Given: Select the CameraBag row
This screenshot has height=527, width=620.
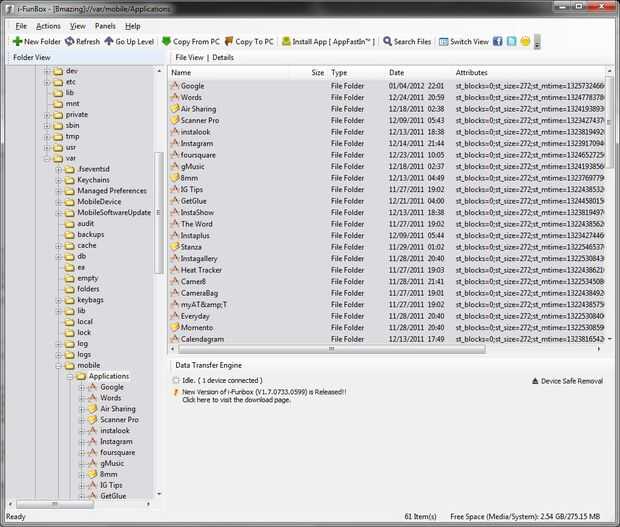Looking at the screenshot, I should 387,293.
